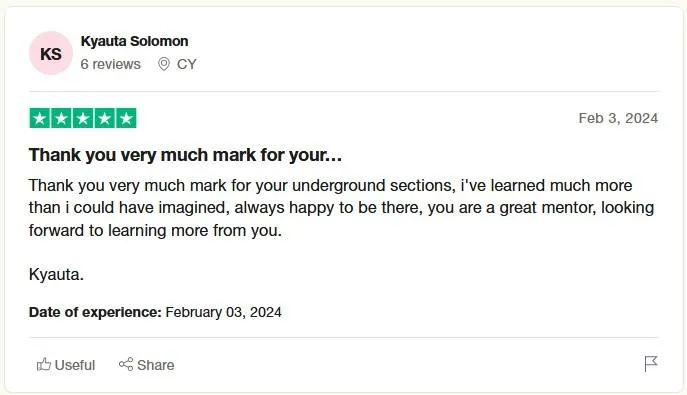Click the 'Kyauta.' signature line
The height and width of the screenshot is (395, 687).
pyautogui.click(x=56, y=275)
